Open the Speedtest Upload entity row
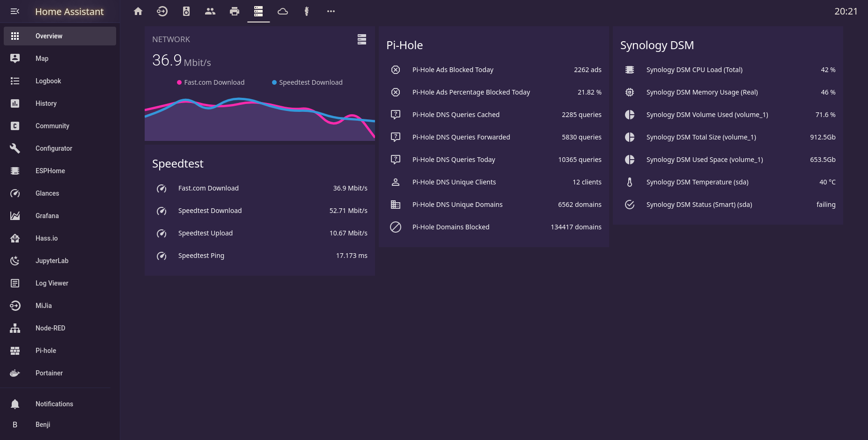Screen dimensions: 868x440 point(260,233)
